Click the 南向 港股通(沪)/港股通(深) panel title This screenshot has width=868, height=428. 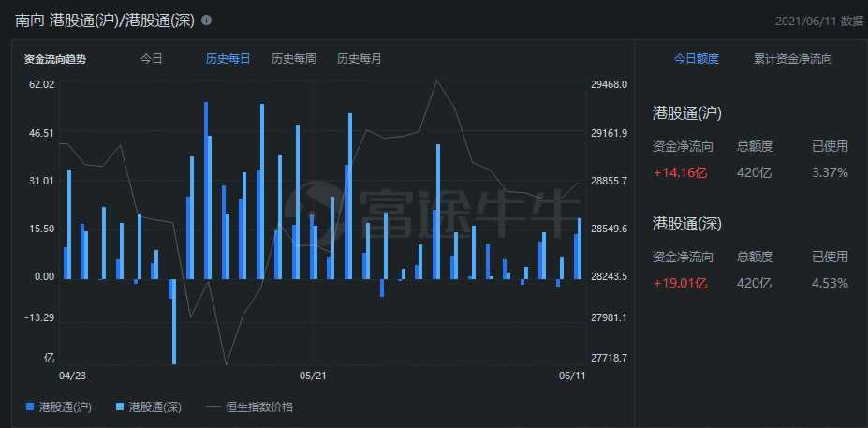tap(104, 20)
